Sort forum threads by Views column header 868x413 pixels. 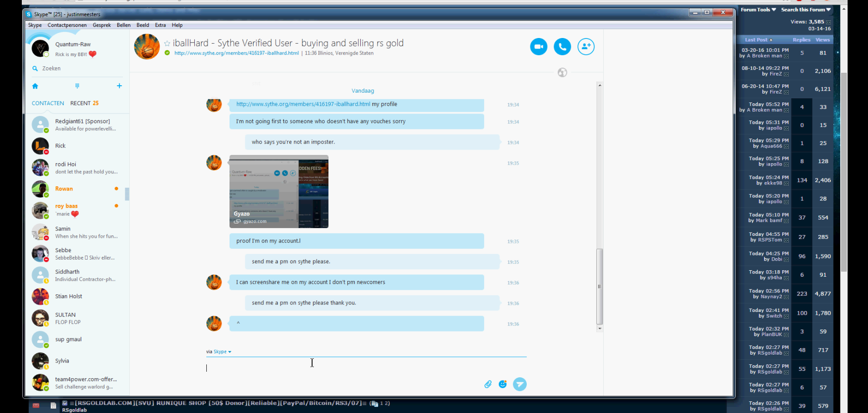point(823,40)
